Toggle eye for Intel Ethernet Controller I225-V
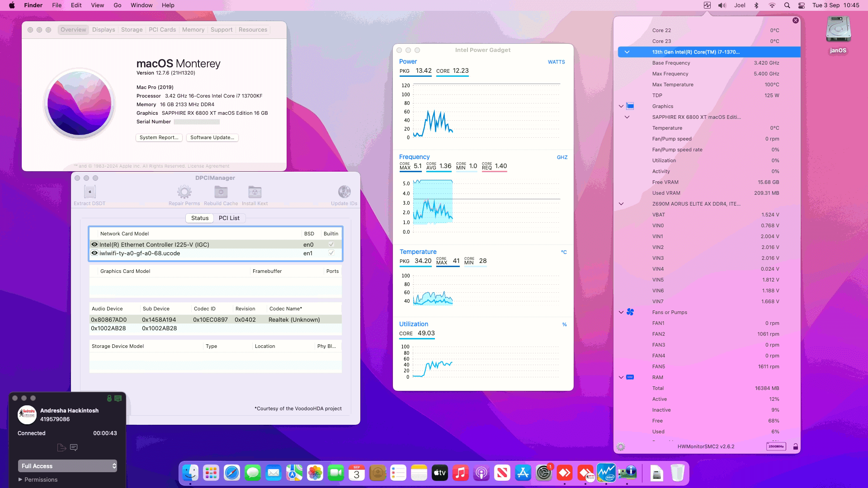Image resolution: width=868 pixels, height=488 pixels. tap(94, 244)
